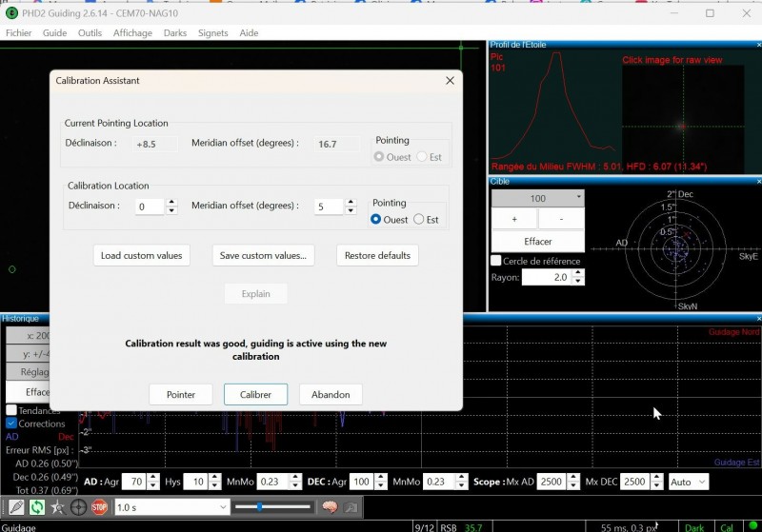762x532 pixels.
Task: Increase Mx AD value with up arrow
Action: (573, 478)
